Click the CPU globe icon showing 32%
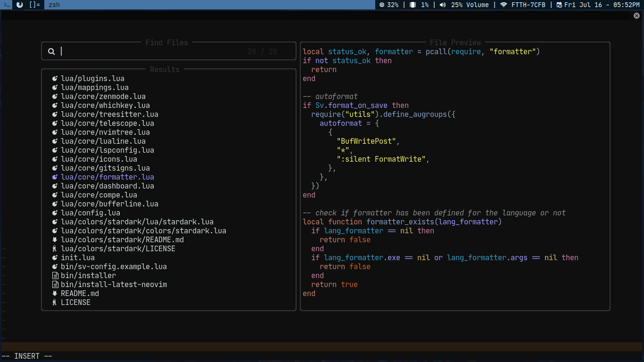This screenshot has width=644, height=362. coord(382,5)
